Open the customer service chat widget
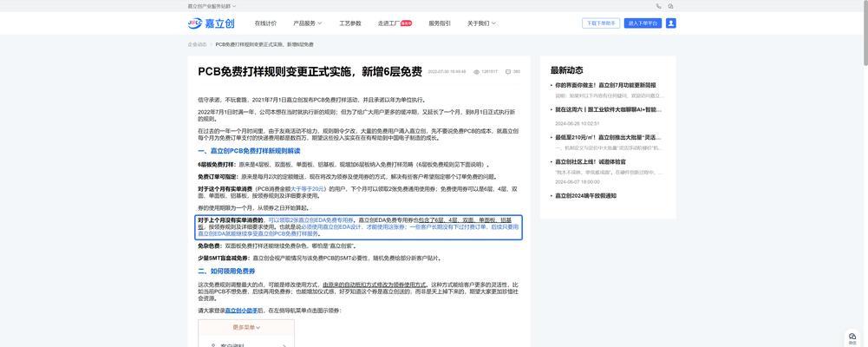868x347 pixels. (852, 338)
